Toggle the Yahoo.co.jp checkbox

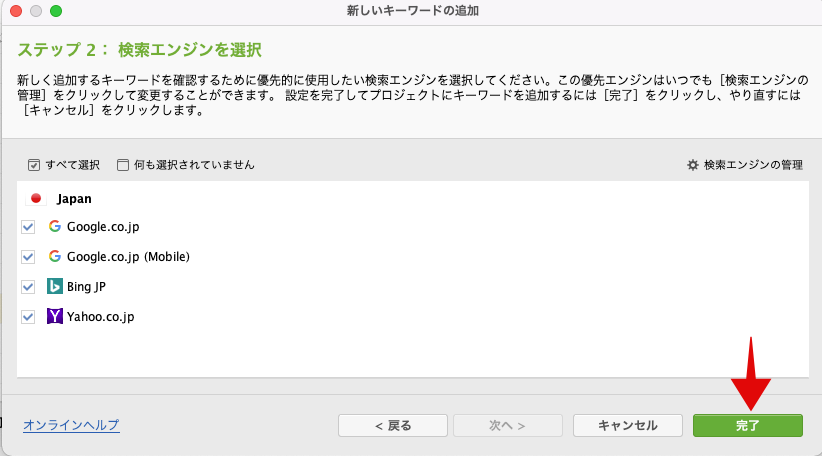click(28, 317)
